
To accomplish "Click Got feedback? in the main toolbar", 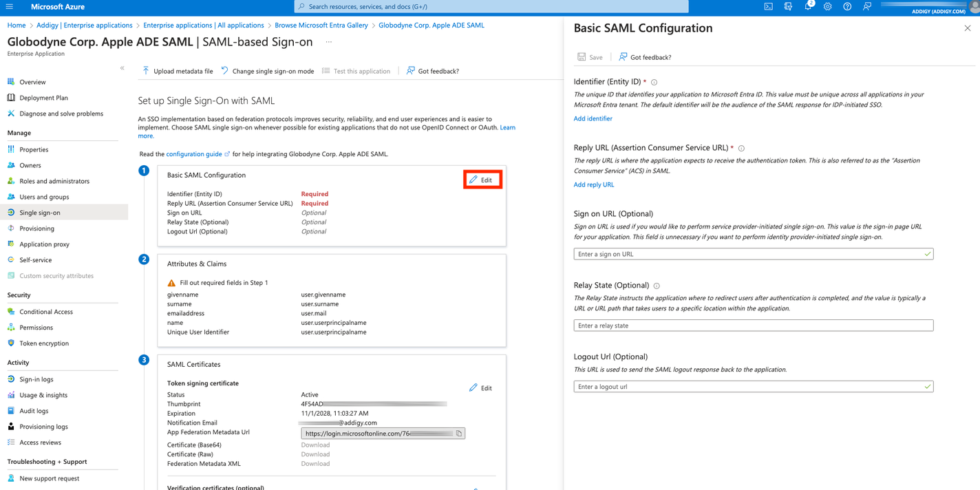I will (x=432, y=71).
